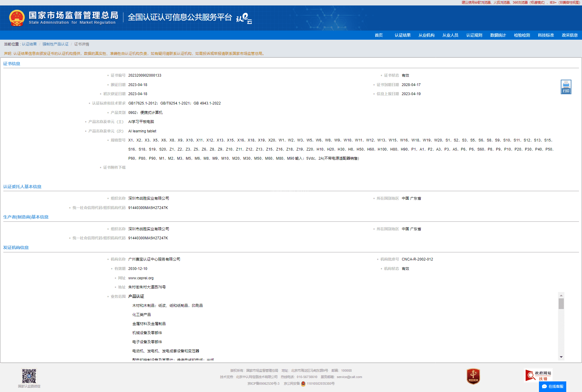This screenshot has width=582, height=392.
Task: Open the 政采信息 menu item
Action: [x=570, y=35]
